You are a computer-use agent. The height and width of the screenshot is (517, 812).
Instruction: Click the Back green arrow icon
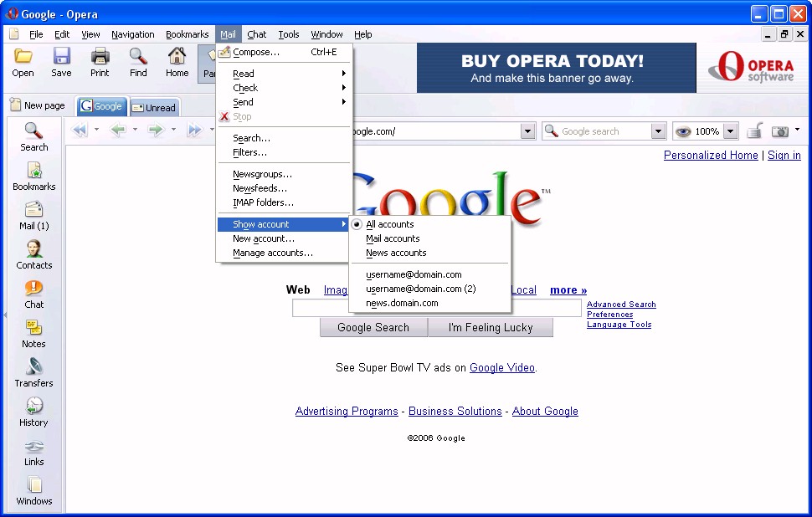click(118, 130)
